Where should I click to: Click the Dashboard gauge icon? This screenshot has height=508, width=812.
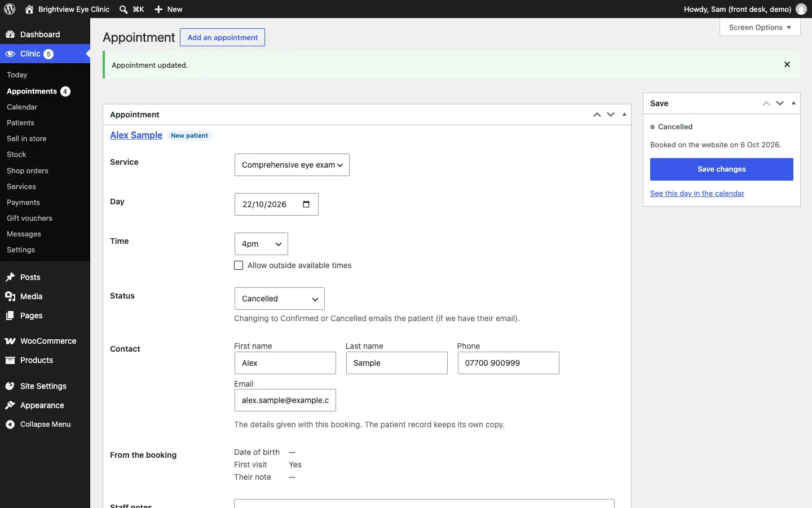(x=10, y=34)
